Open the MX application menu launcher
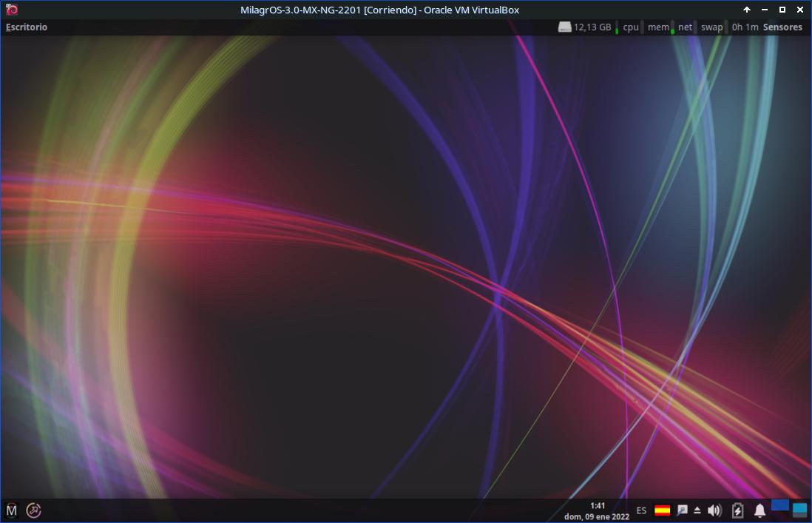Image resolution: width=812 pixels, height=523 pixels. click(11, 510)
